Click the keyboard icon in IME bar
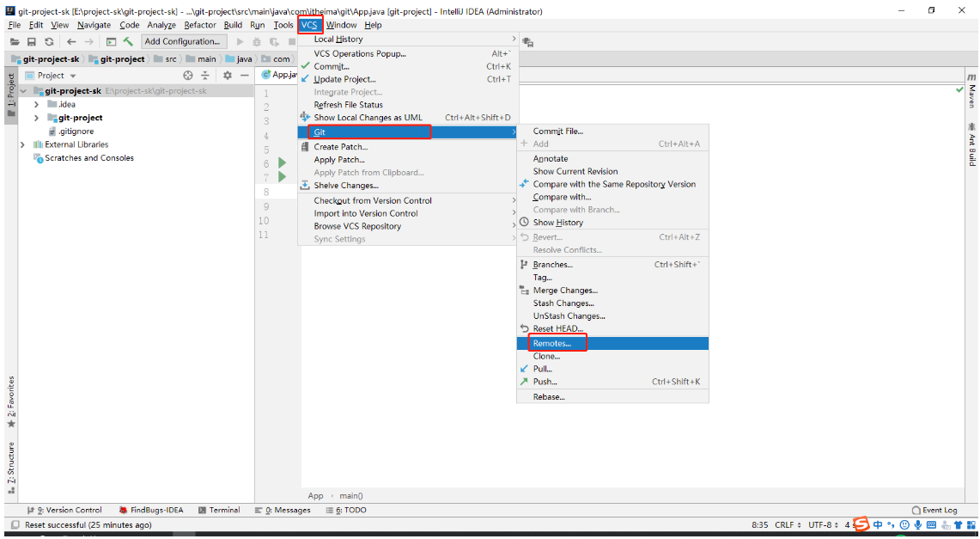Image resolution: width=980 pixels, height=539 pixels. pyautogui.click(x=931, y=524)
